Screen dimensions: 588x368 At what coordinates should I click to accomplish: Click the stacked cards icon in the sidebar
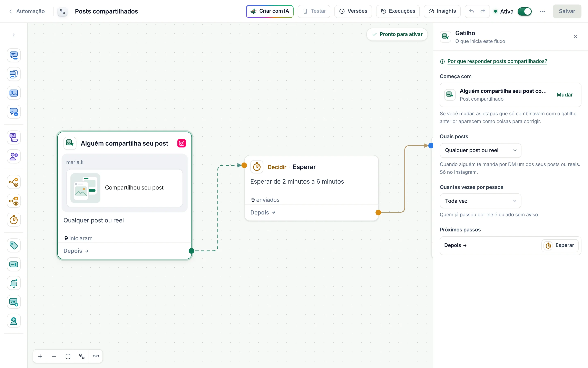14,74
